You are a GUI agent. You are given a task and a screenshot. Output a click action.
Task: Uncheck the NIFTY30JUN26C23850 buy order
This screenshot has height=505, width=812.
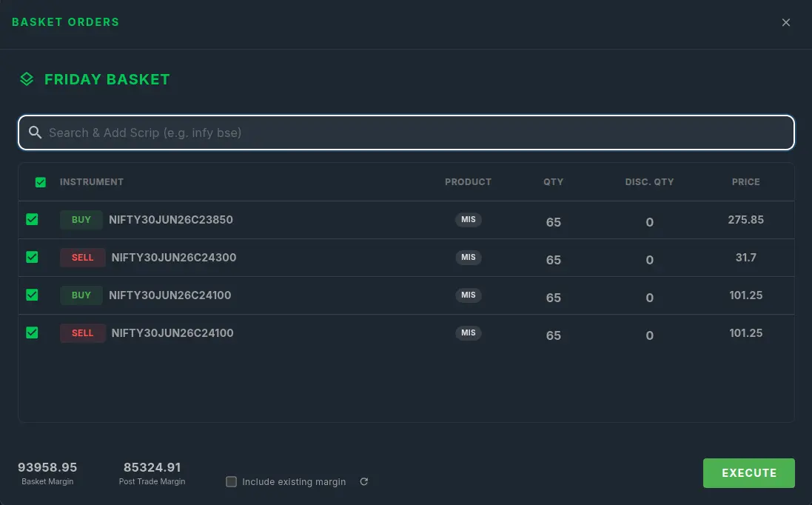coord(32,220)
